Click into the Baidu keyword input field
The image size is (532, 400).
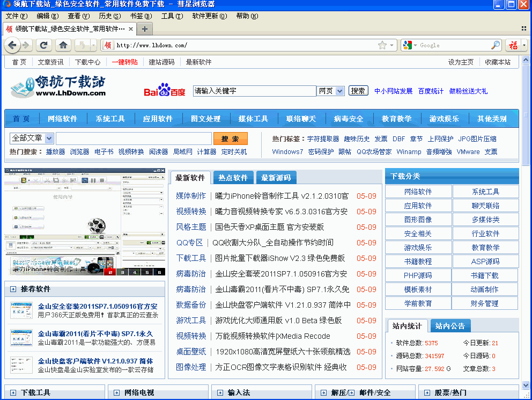point(254,91)
